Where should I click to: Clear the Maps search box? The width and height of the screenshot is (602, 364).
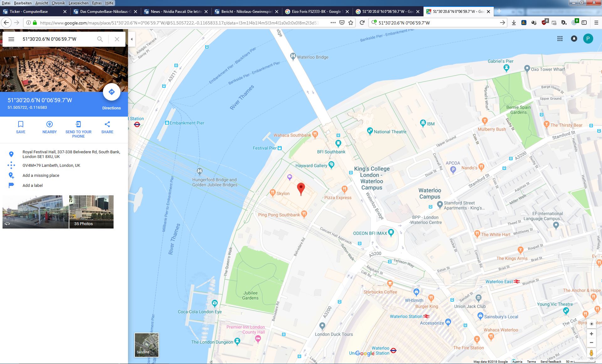click(x=117, y=39)
